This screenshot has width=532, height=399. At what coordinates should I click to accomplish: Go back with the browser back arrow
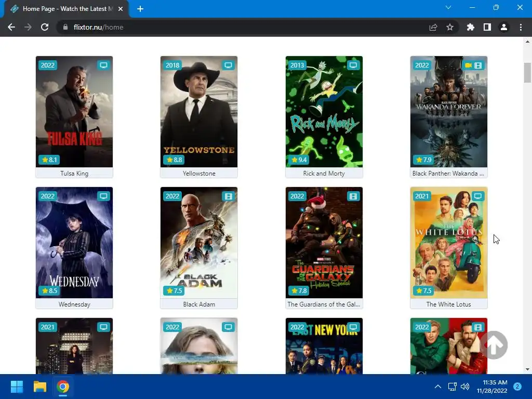[11, 27]
